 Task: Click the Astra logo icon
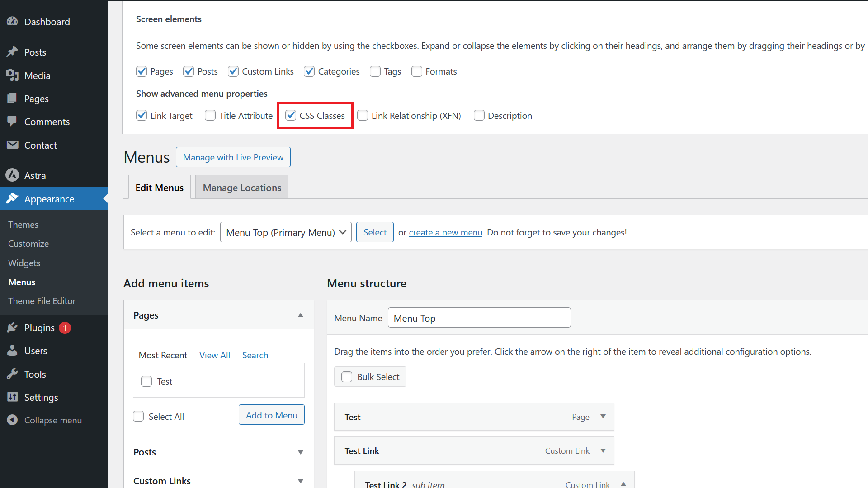12,175
